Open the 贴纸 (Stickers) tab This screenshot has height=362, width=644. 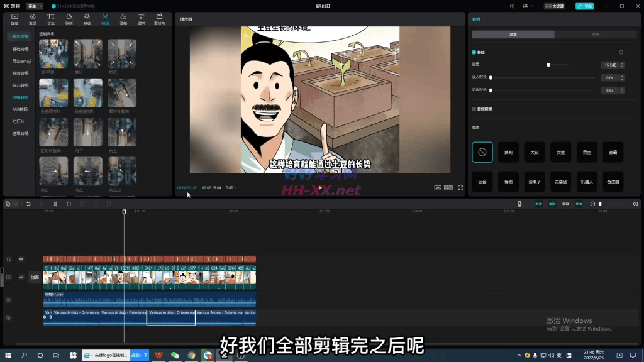[69, 19]
